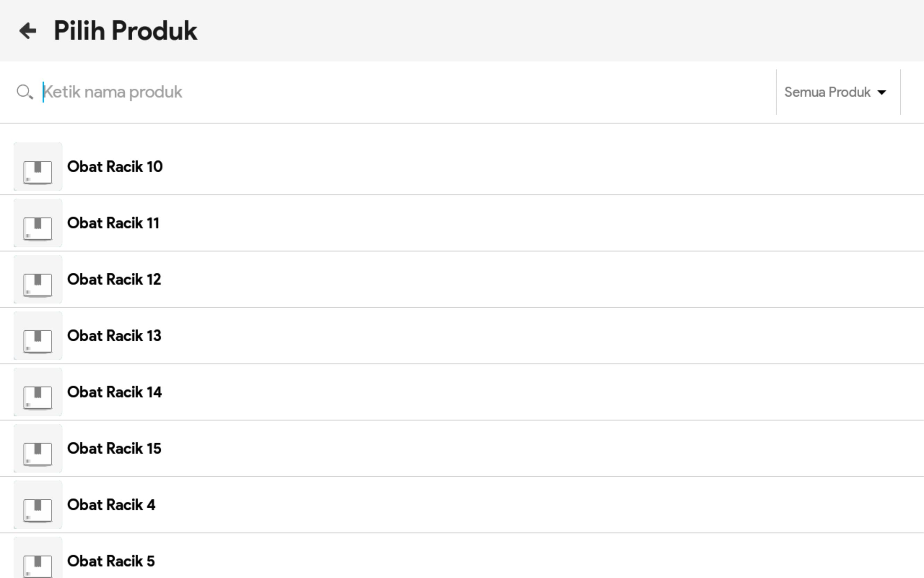The image size is (924, 578).
Task: Click Obat Racik 13 product image icon
Action: (38, 336)
